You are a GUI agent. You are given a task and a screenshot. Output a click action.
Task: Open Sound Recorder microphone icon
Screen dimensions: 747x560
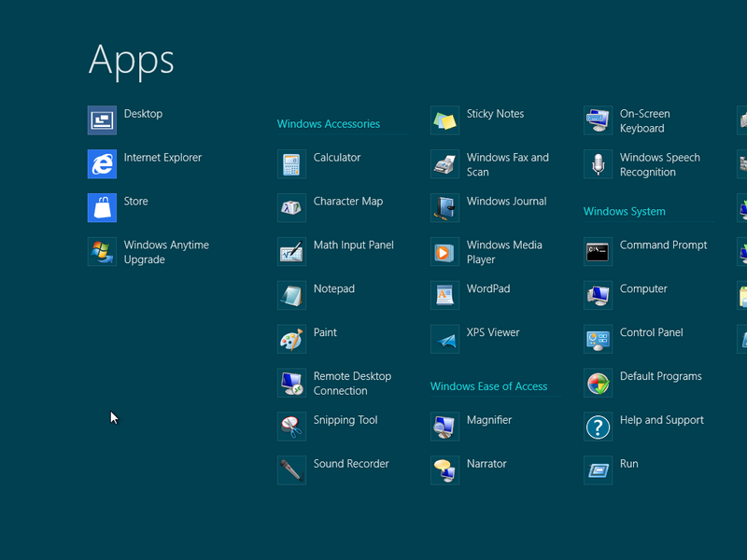[291, 470]
